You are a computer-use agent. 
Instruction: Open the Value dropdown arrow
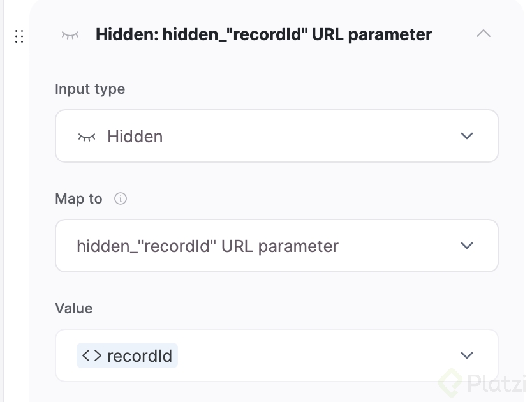click(x=467, y=355)
